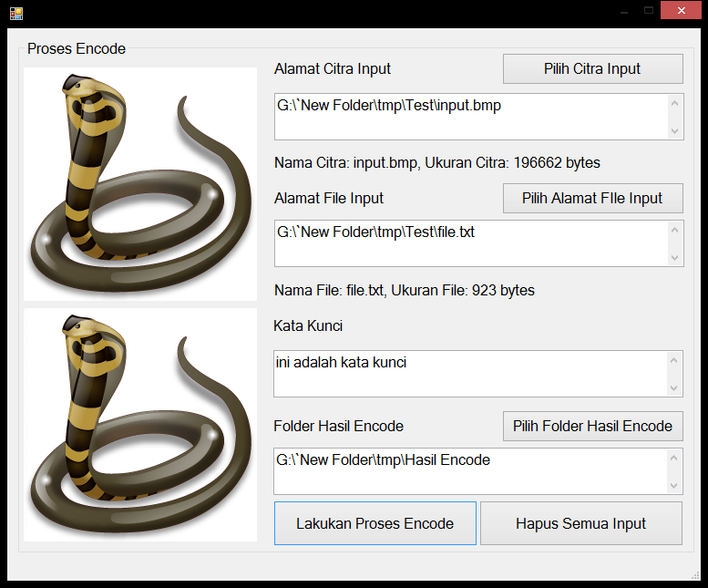Run Lakukan Proses Encode
Viewport: 708px width, 588px height.
tap(375, 523)
